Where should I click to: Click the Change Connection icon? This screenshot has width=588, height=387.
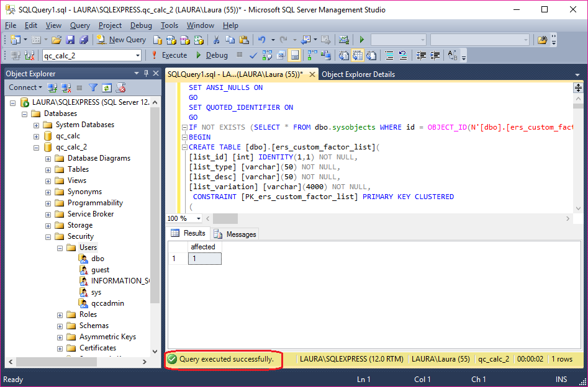(x=29, y=55)
